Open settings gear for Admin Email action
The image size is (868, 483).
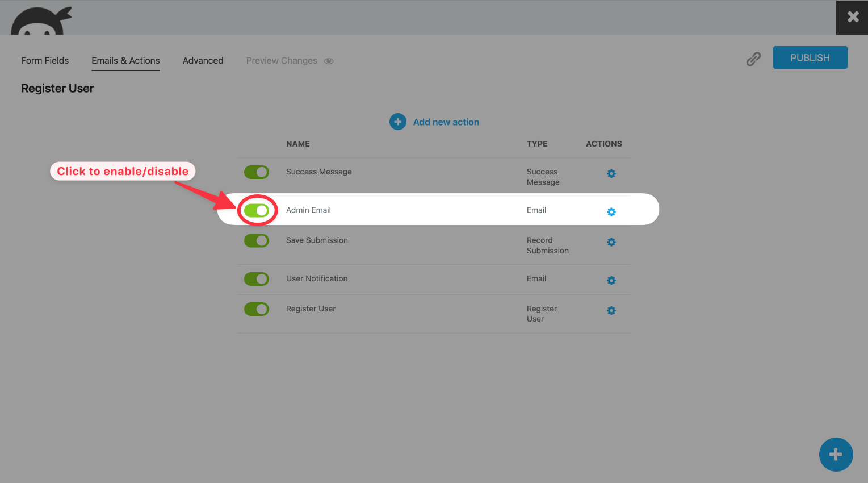click(611, 212)
